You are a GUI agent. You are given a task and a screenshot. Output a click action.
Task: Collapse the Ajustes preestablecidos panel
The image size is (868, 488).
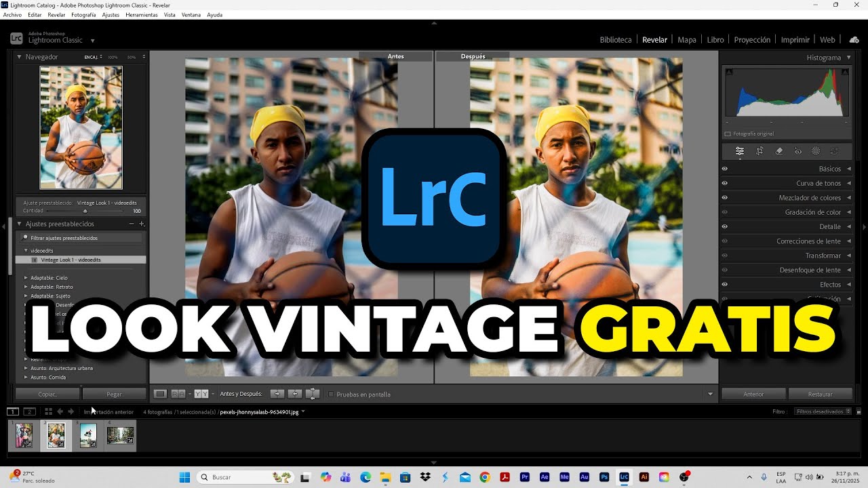(x=19, y=224)
